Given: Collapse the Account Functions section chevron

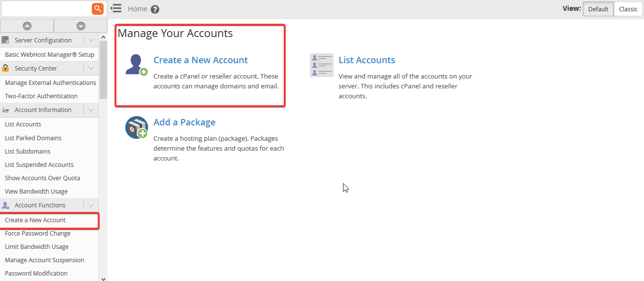Looking at the screenshot, I should click(x=91, y=205).
